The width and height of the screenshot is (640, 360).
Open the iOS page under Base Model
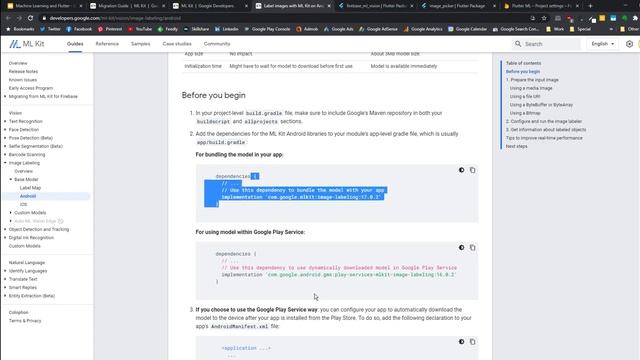23,204
